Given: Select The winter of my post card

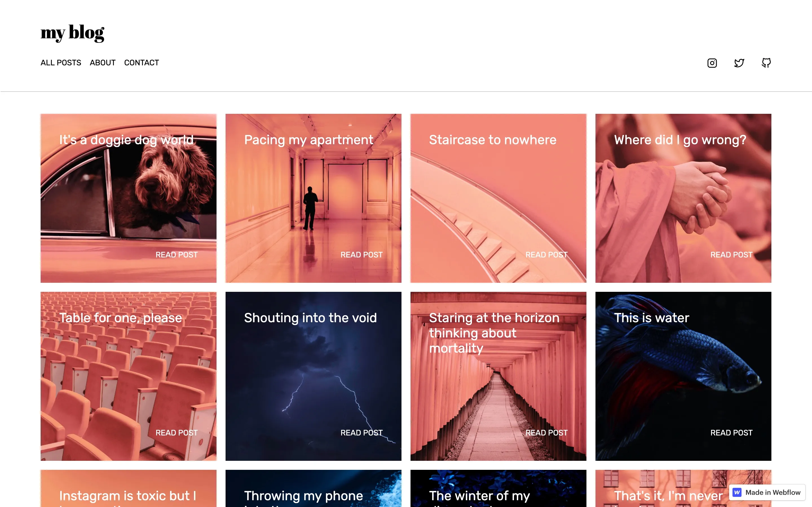Looking at the screenshot, I should click(x=498, y=488).
